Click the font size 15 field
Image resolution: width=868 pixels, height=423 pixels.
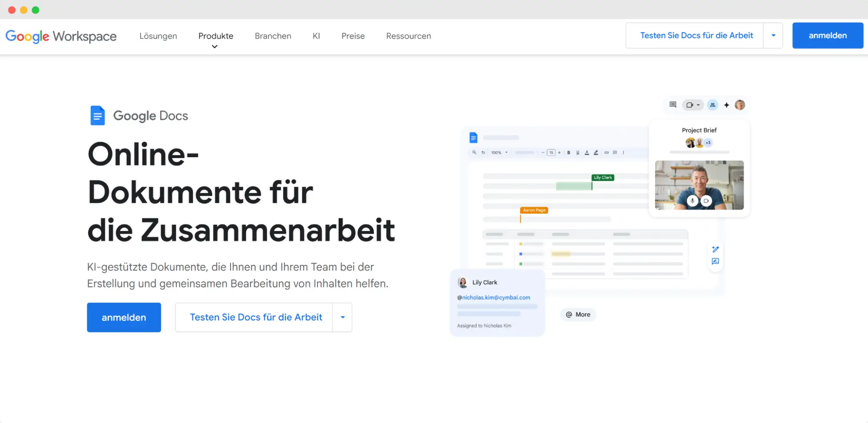(x=551, y=152)
